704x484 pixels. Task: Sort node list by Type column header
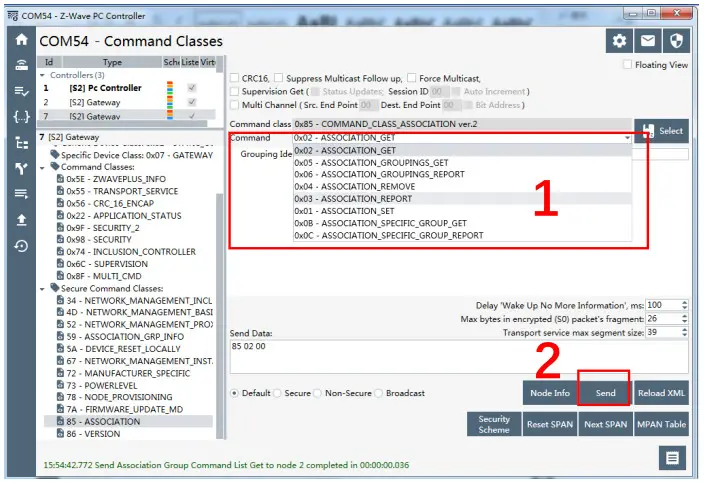click(112, 62)
